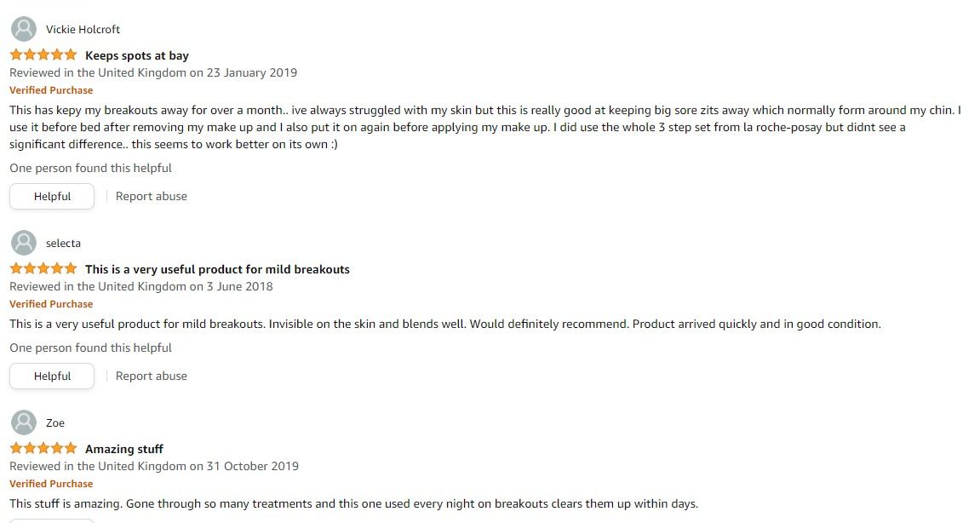Click the selecta username
The height and width of the screenshot is (523, 980).
(x=63, y=244)
